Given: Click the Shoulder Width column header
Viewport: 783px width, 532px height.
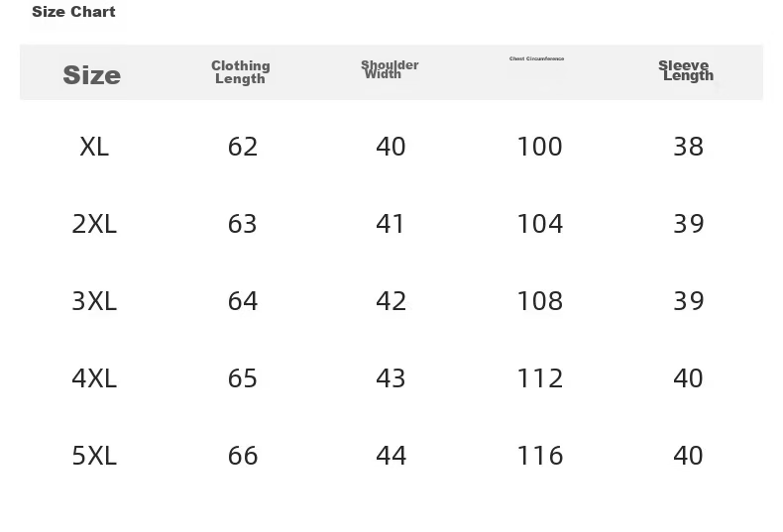Looking at the screenshot, I should pyautogui.click(x=390, y=69).
